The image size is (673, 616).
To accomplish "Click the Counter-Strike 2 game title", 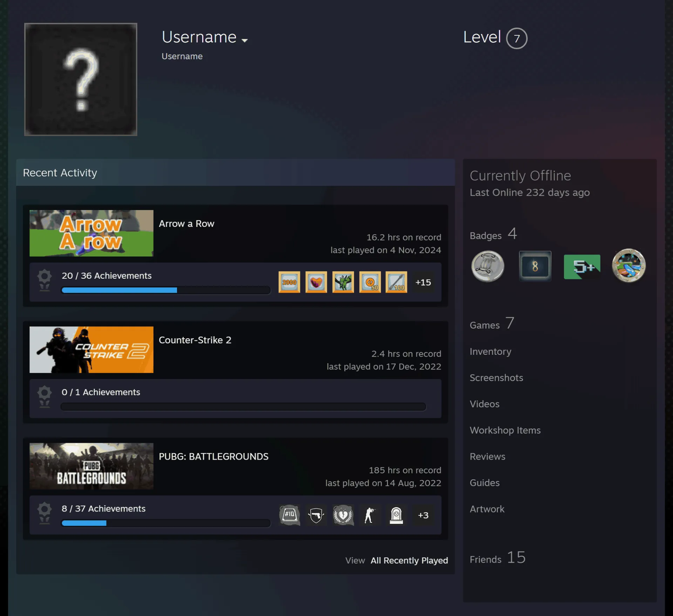I will (195, 340).
